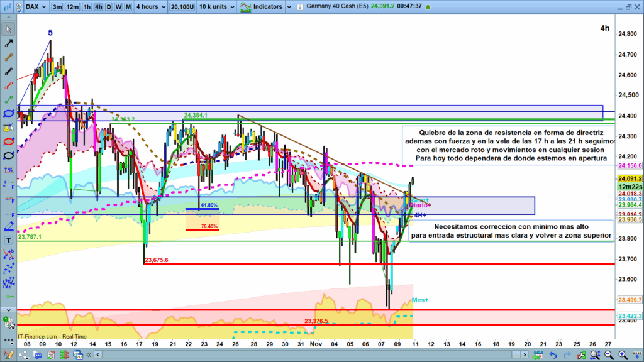
Task: Open the Indicators menu
Action: (x=261, y=7)
